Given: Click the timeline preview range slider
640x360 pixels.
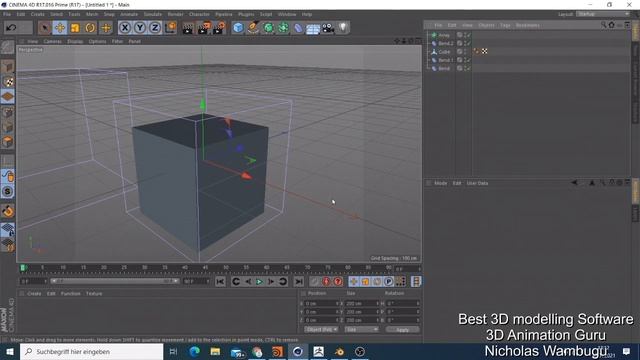Looking at the screenshot, I should tap(114, 281).
